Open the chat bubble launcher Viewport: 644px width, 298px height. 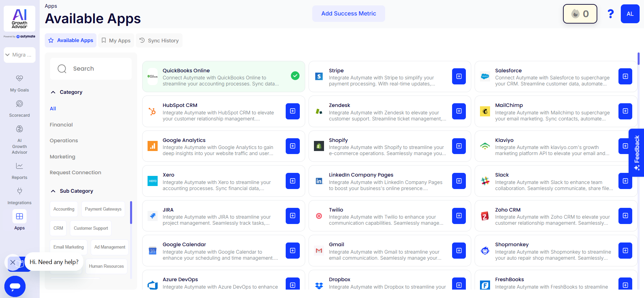click(x=15, y=286)
